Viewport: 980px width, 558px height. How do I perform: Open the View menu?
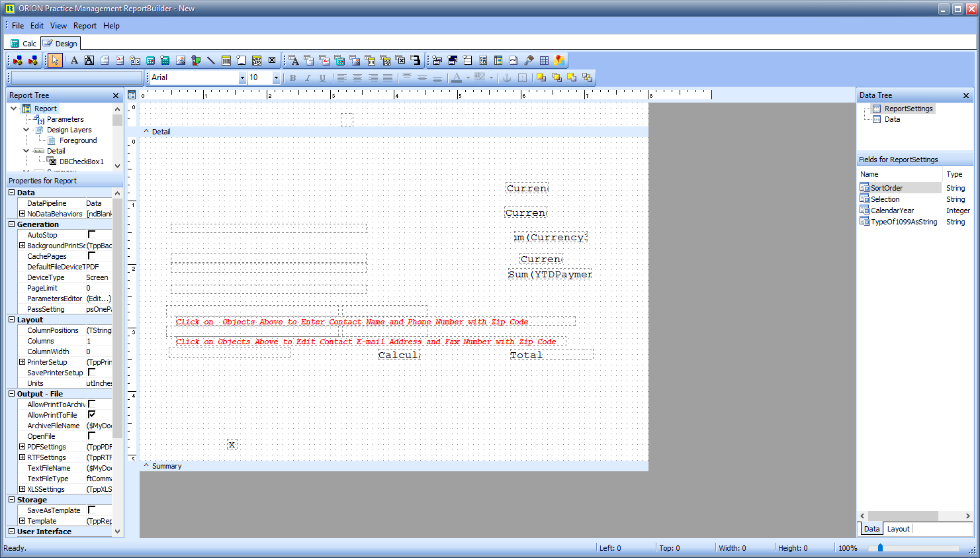pyautogui.click(x=58, y=26)
